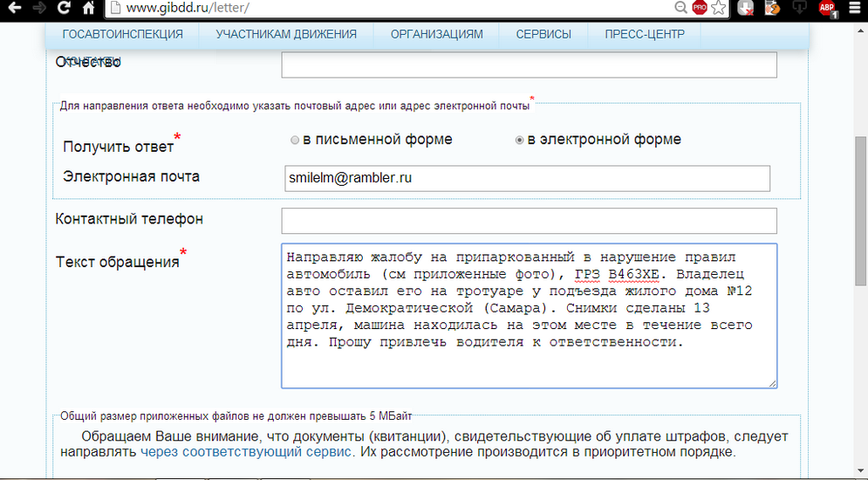This screenshot has height=480, width=868.
Task: Click the address bar with gibdd.ru URL
Action: click(393, 9)
